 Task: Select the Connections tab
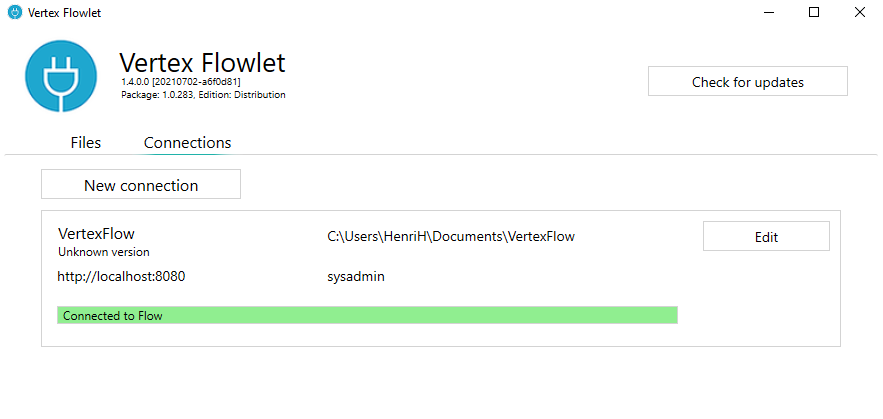click(x=187, y=143)
